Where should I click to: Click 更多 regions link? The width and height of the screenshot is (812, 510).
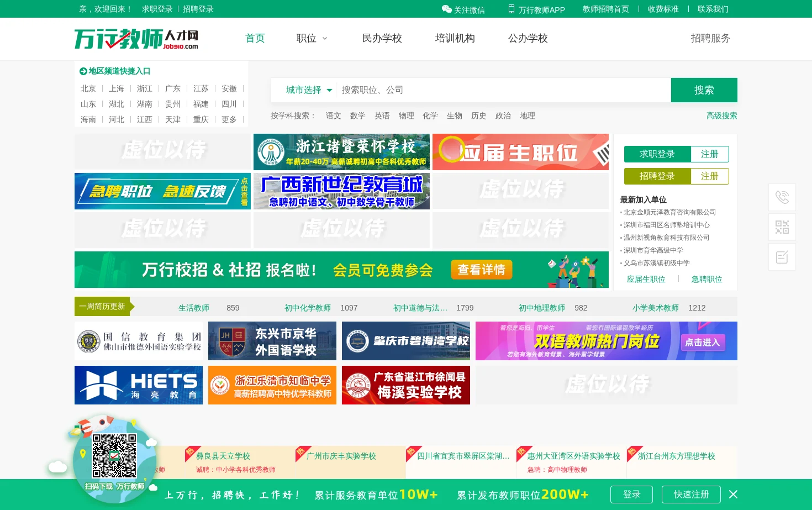coord(229,119)
